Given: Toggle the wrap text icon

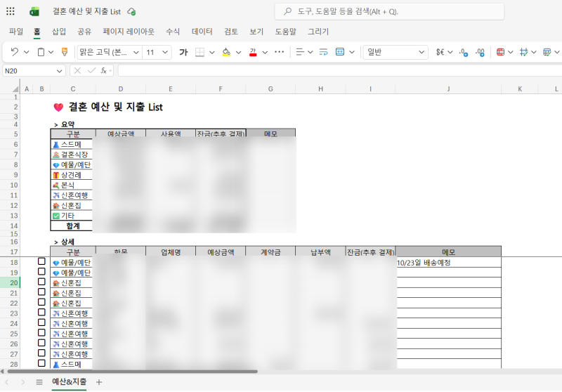Looking at the screenshot, I should (323, 52).
